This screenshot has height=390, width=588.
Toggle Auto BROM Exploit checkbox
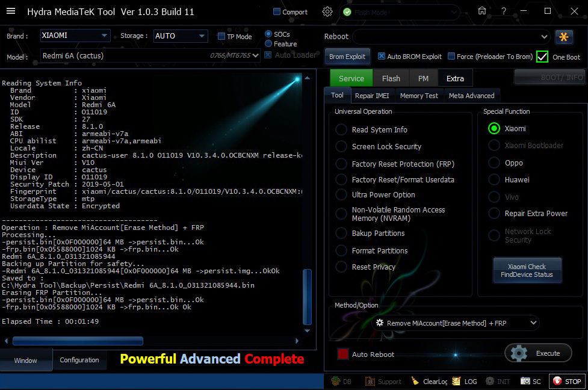(x=382, y=57)
